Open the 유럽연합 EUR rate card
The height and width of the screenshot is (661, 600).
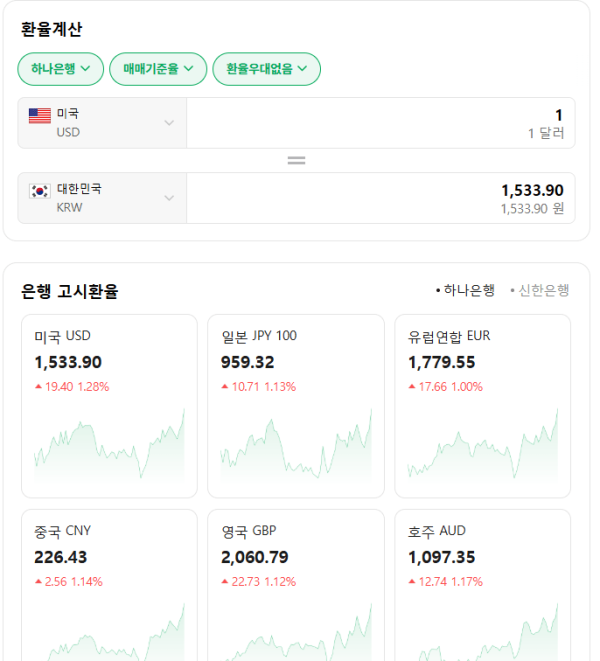(482, 406)
